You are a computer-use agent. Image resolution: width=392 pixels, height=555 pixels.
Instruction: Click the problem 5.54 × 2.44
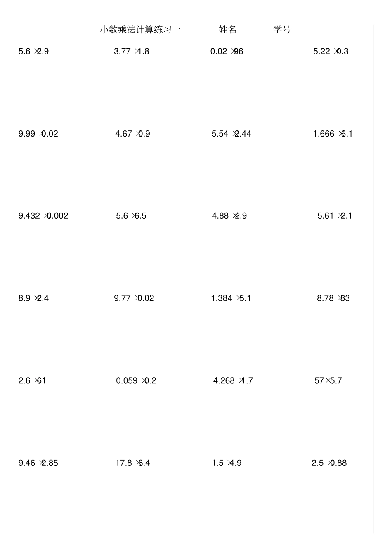coord(231,134)
